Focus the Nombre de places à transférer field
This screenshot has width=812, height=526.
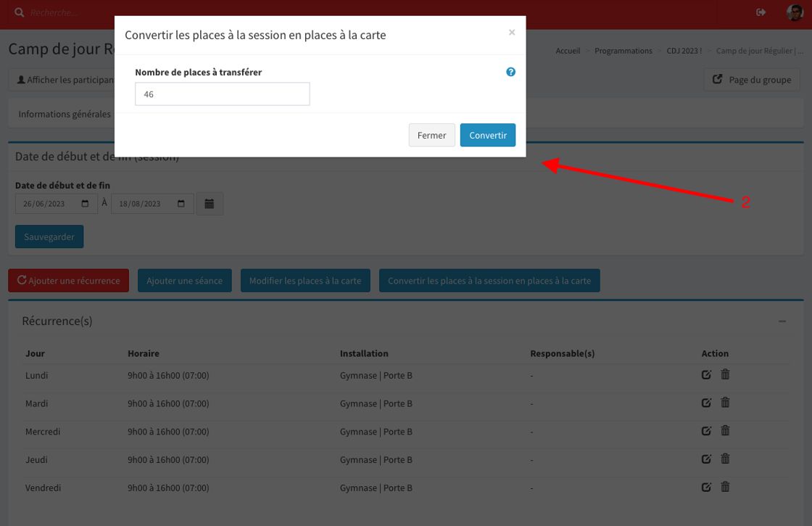pyautogui.click(x=223, y=94)
